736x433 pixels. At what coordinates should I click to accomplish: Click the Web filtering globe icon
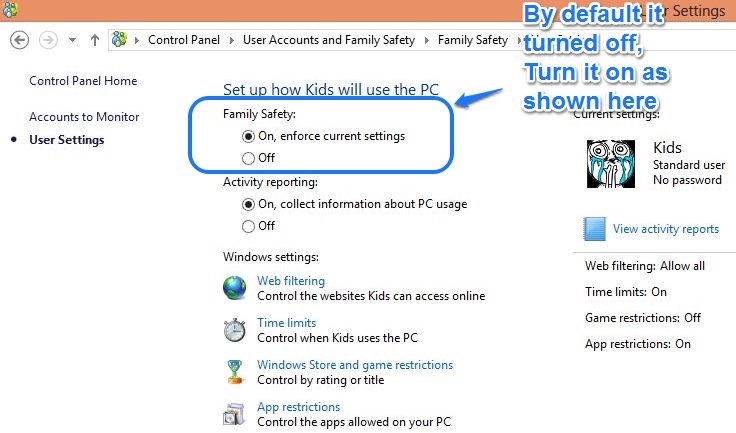point(235,288)
